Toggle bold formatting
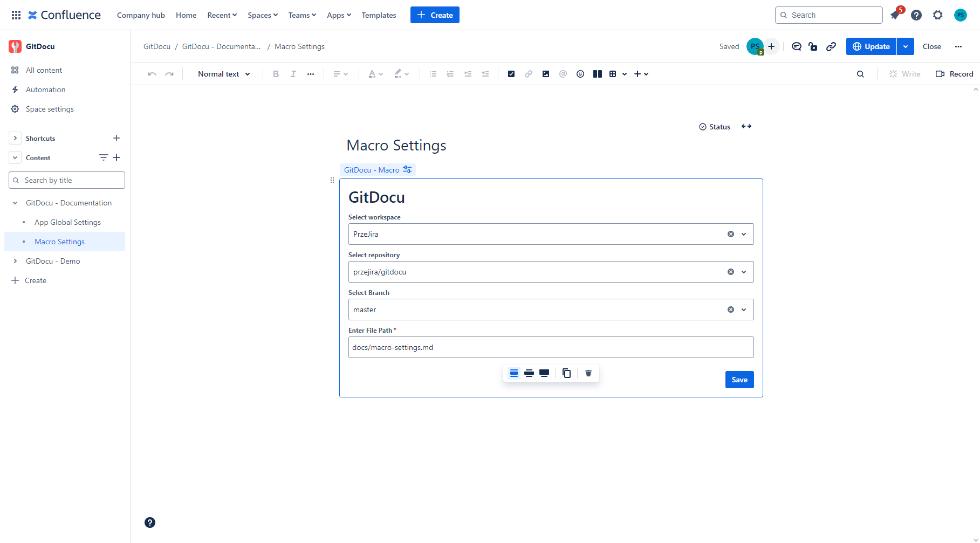This screenshot has width=980, height=543. pyautogui.click(x=276, y=74)
